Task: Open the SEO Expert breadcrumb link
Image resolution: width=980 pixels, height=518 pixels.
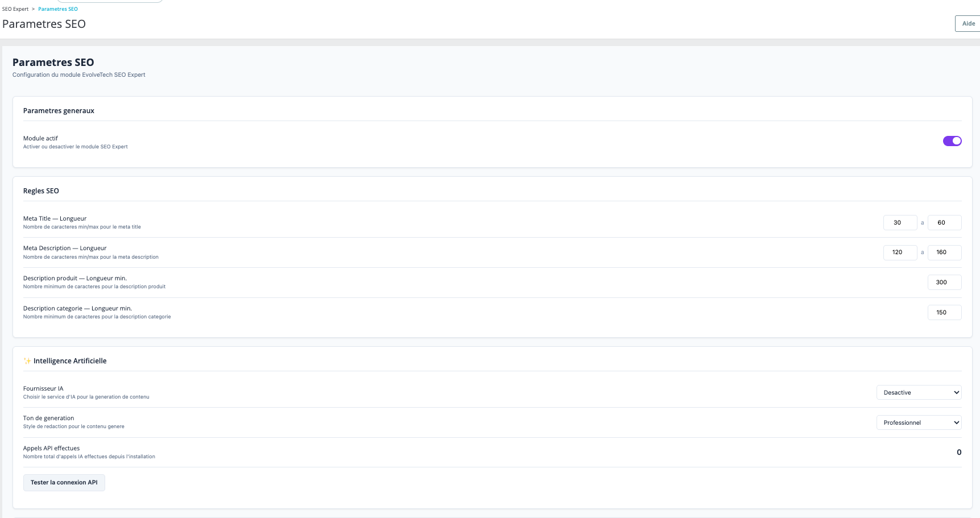Action: [x=15, y=9]
